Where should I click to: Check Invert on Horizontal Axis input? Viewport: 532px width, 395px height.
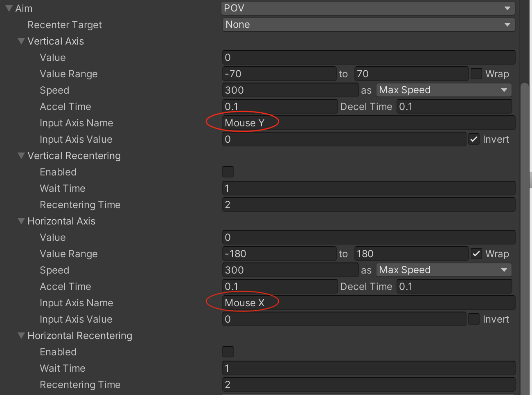coord(473,319)
